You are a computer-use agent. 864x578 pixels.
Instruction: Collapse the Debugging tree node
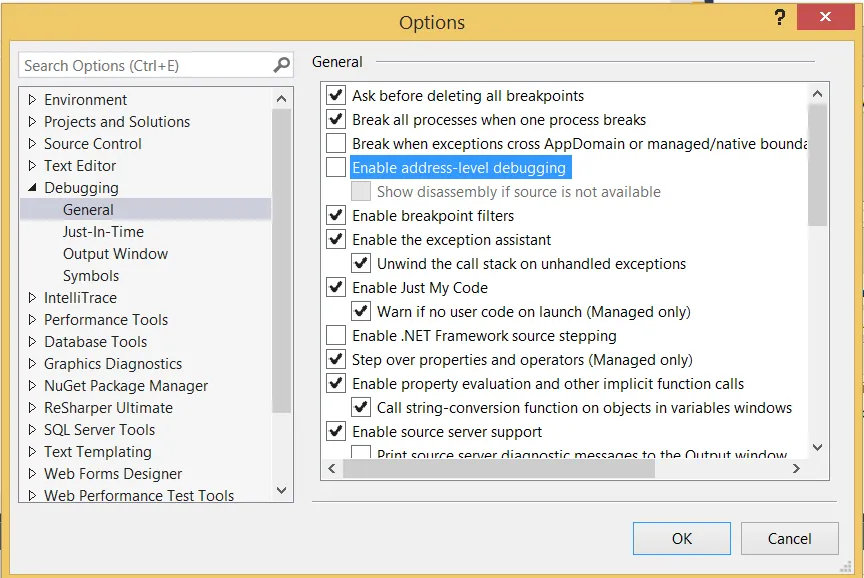(x=33, y=188)
